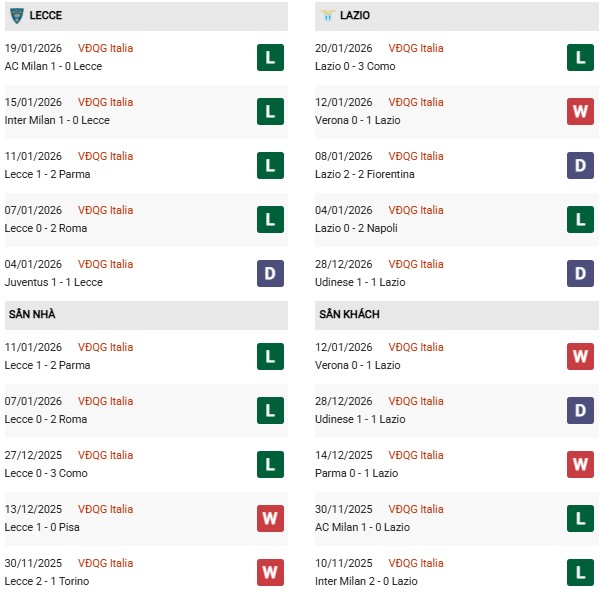The height and width of the screenshot is (595, 600).
Task: Click the W badge for Verona 0 - 1 Lazio on 12/01/2026 in the LAZIO list
Action: 581,111
